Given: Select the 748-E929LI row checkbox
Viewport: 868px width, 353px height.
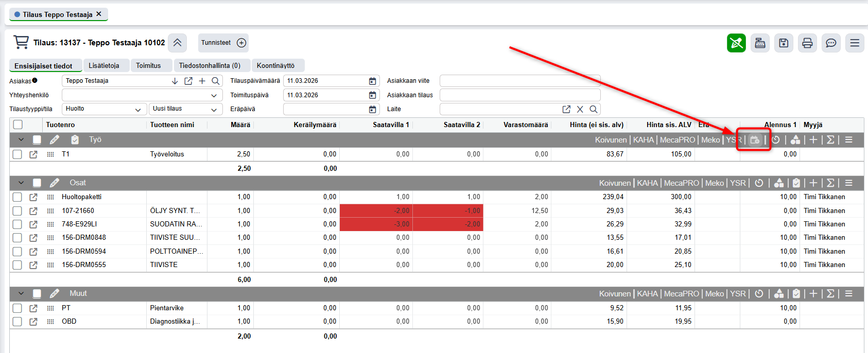Looking at the screenshot, I should click(x=18, y=224).
